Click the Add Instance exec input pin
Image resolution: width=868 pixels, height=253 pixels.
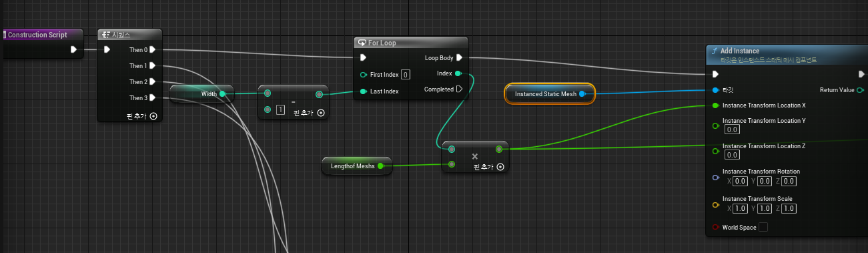(x=715, y=73)
